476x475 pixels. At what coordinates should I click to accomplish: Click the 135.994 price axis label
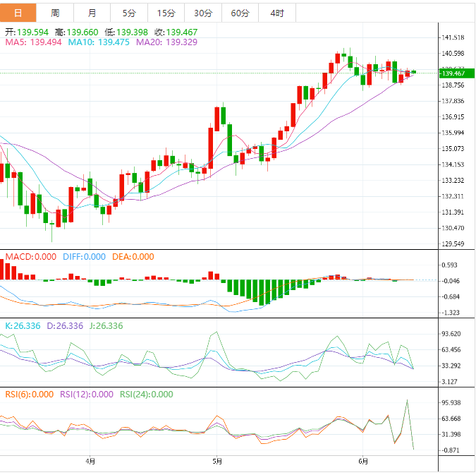tap(453, 133)
